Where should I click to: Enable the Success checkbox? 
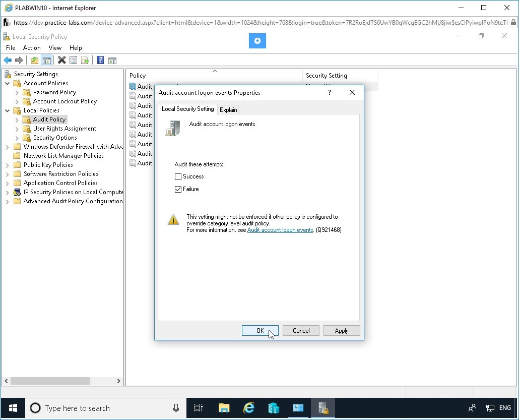click(178, 176)
